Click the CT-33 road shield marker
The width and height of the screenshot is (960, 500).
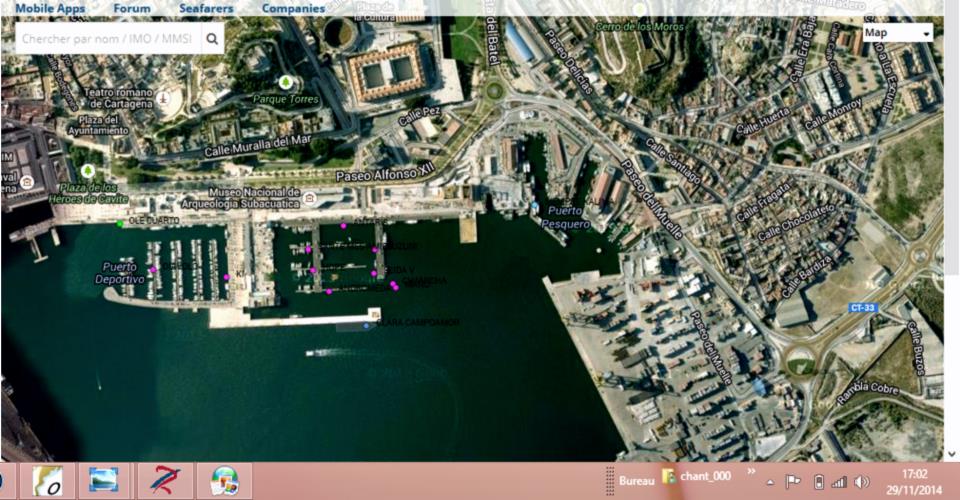[x=865, y=308]
